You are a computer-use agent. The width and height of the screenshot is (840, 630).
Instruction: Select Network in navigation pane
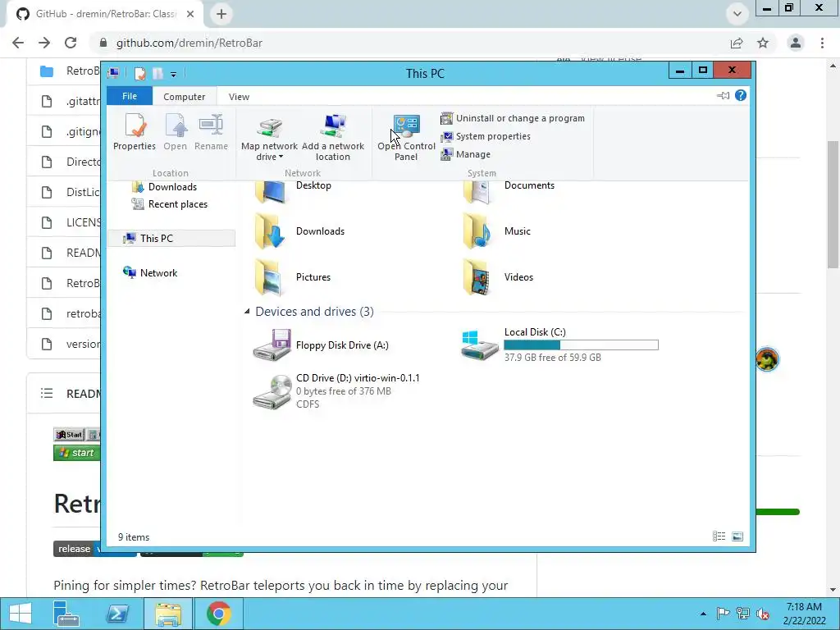click(151, 272)
